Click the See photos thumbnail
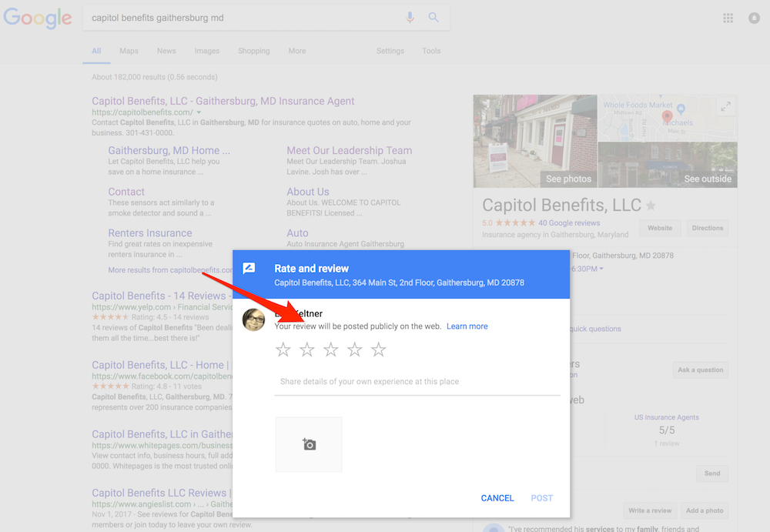The width and height of the screenshot is (770, 532). (x=535, y=142)
